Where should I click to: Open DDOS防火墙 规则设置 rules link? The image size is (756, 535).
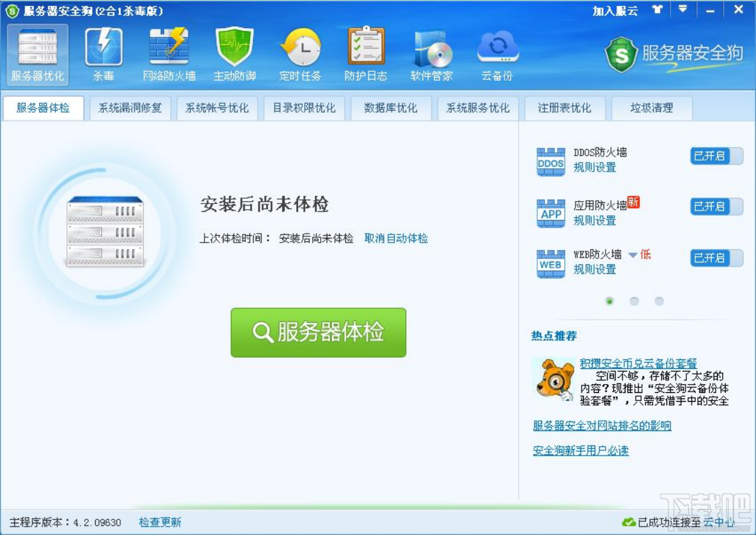(x=593, y=167)
